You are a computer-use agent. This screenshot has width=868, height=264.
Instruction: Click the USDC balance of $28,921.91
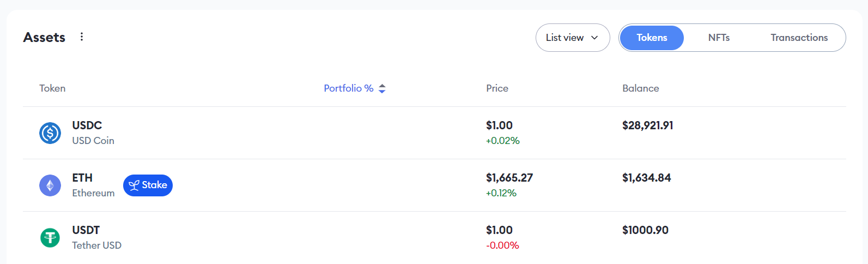(647, 125)
